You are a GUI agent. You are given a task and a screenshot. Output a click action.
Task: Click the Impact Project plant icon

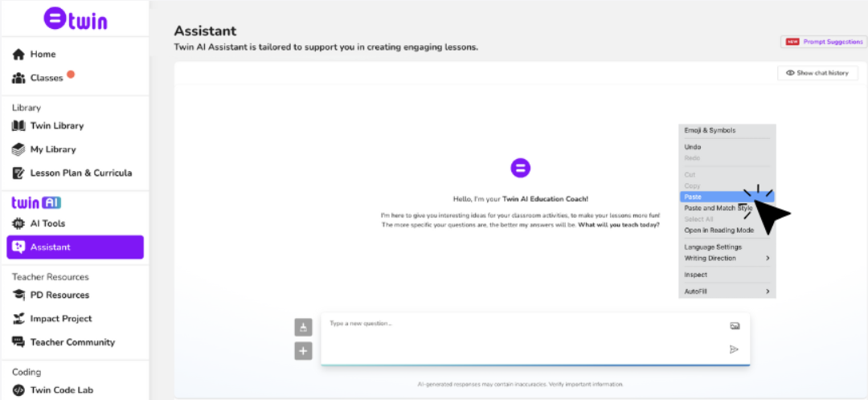coord(18,319)
